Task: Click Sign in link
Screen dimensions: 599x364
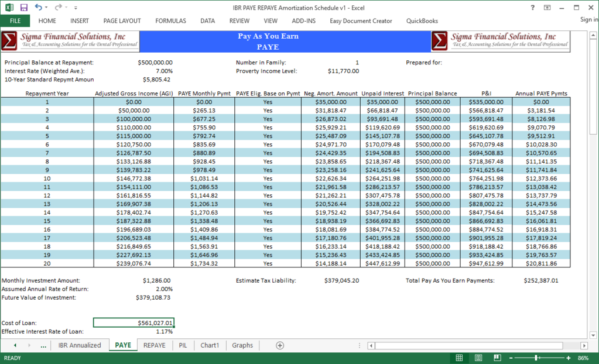Action: (x=588, y=19)
